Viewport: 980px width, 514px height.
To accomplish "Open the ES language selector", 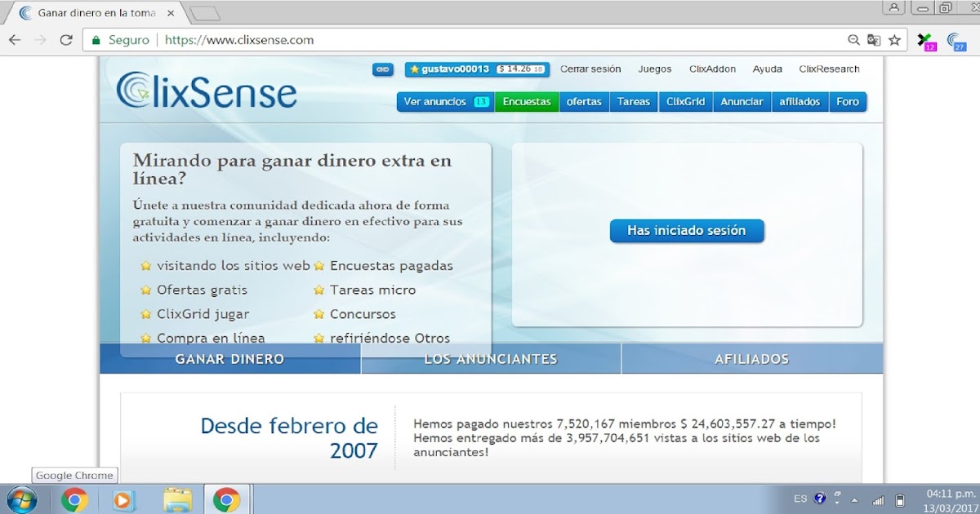I will [x=800, y=498].
